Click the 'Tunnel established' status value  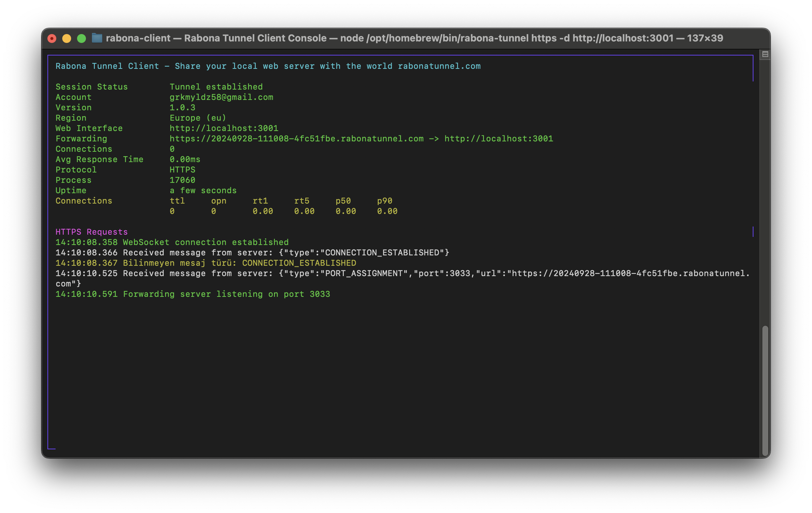point(216,87)
